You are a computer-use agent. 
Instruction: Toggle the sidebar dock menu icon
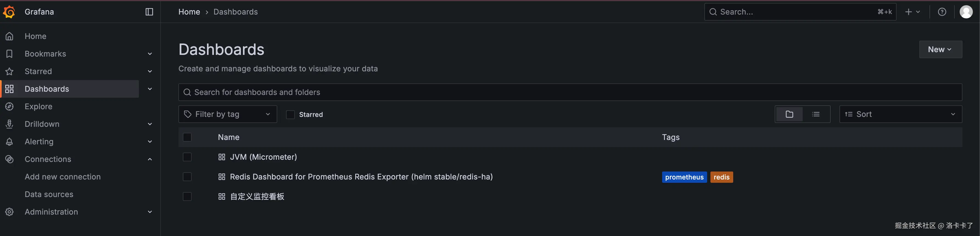click(x=149, y=12)
